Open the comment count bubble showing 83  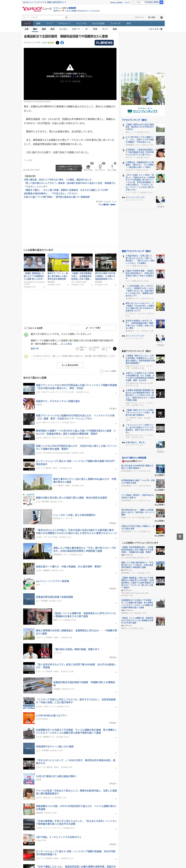tap(44, 43)
